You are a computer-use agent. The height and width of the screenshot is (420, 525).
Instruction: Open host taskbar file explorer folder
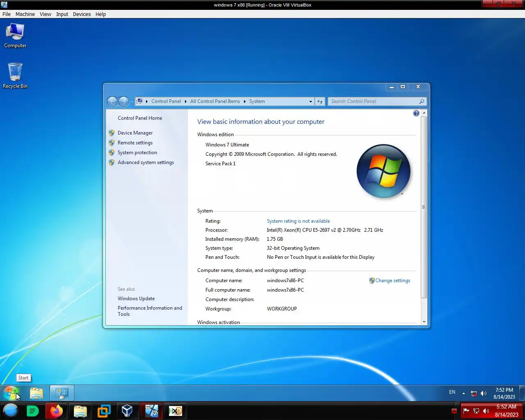(x=80, y=411)
